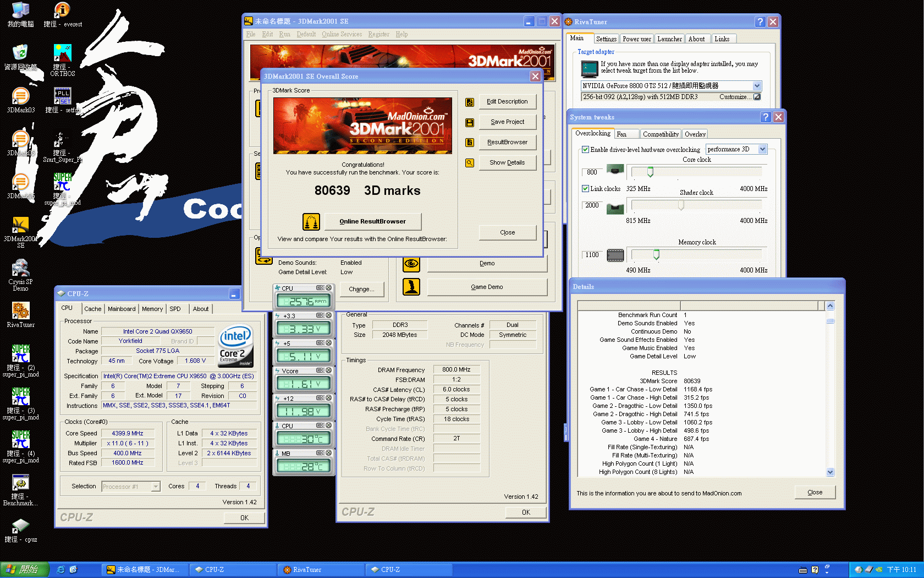This screenshot has width=924, height=578.
Task: Switch to the Compatibility tab in System tweaks
Action: point(661,134)
